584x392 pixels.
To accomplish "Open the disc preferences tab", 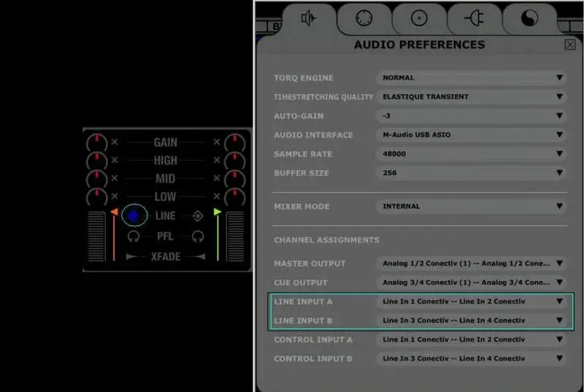I will pyautogui.click(x=419, y=18).
